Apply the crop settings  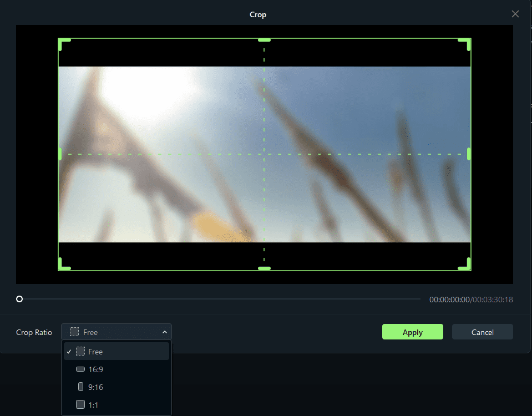click(x=413, y=332)
